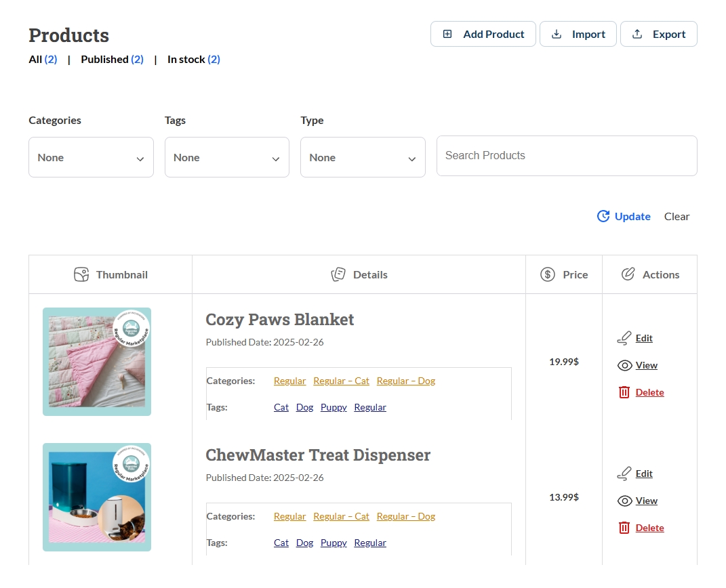Expand the Tags filter dropdown
The image size is (726, 588).
pos(226,157)
